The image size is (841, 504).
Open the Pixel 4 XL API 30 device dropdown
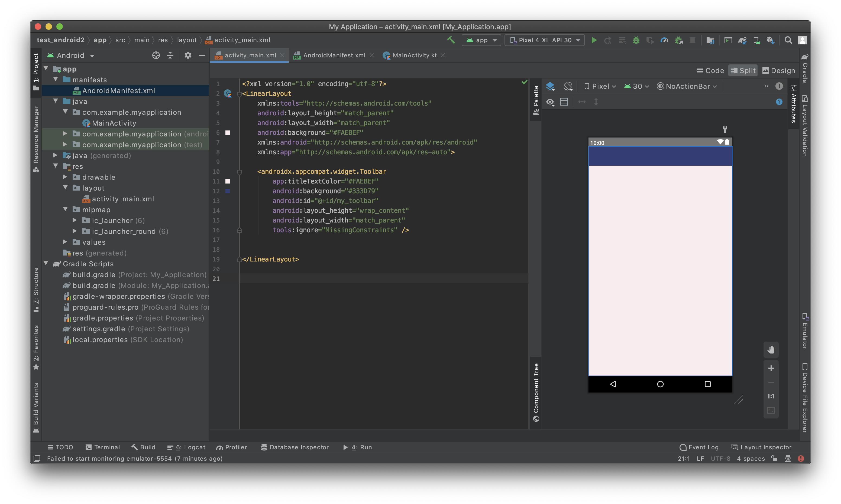click(x=545, y=40)
